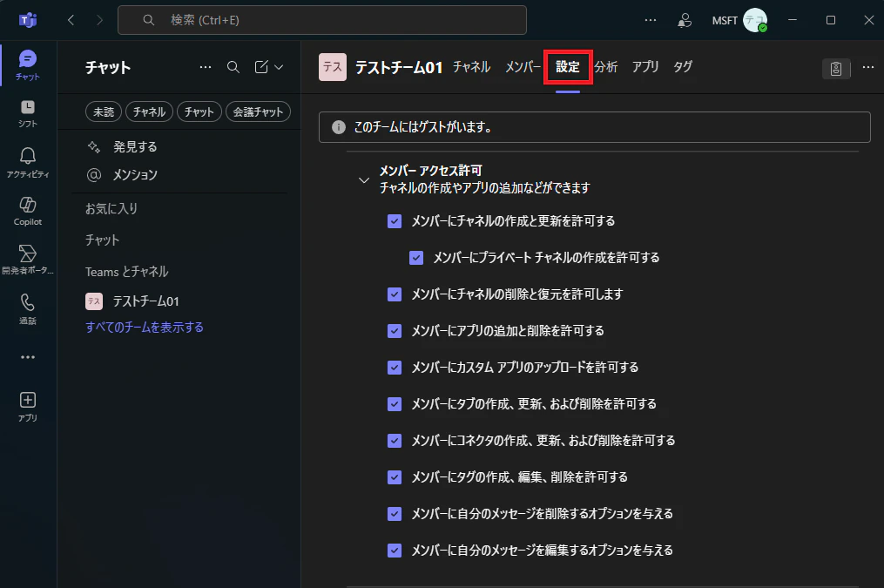The image size is (884, 588).
Task: Expand the Teams とチャネル section
Action: coord(127,272)
